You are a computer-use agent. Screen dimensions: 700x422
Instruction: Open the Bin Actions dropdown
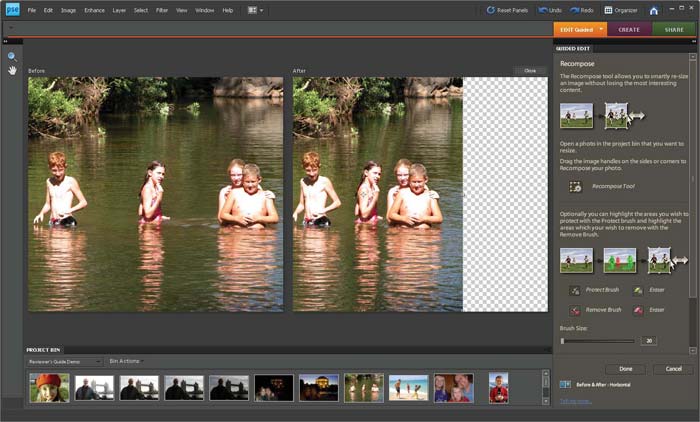[x=125, y=361]
